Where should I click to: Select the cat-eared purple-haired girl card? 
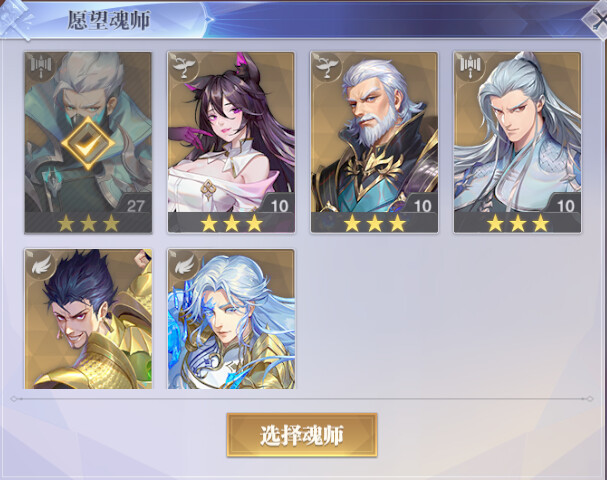tap(231, 143)
